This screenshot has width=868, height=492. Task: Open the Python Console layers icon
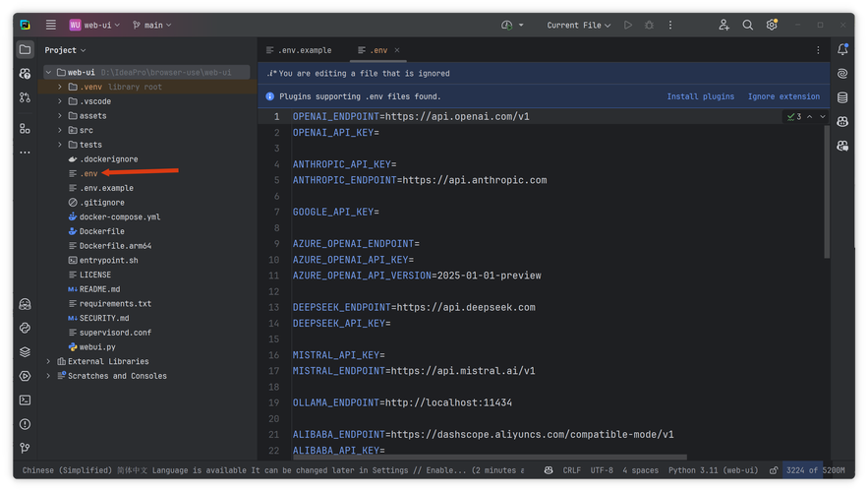point(25,352)
